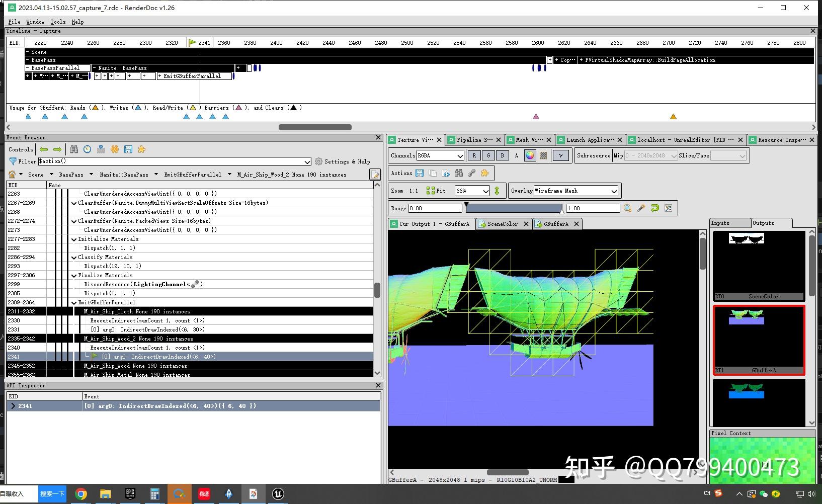Toggle the Blue channel display
The width and height of the screenshot is (822, 504).
point(502,155)
